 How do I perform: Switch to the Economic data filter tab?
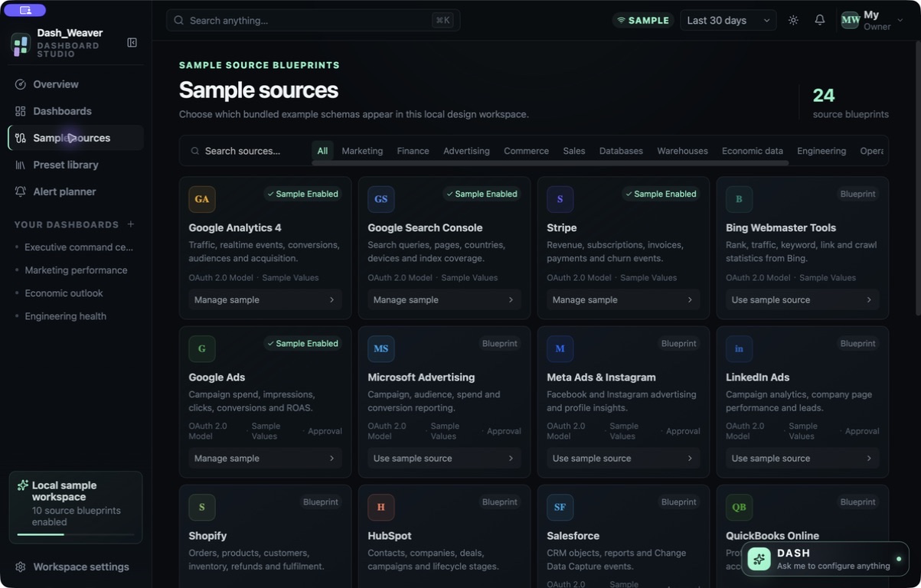(753, 151)
